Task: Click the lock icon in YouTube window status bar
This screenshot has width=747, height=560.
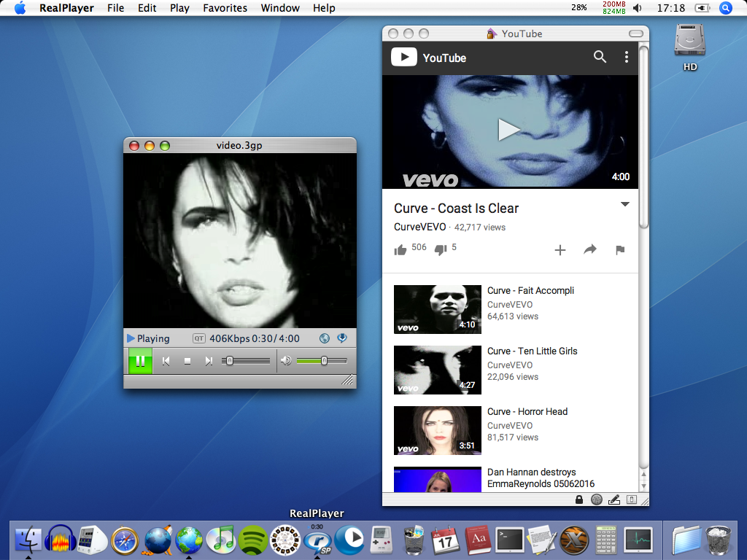Action: 578,499
